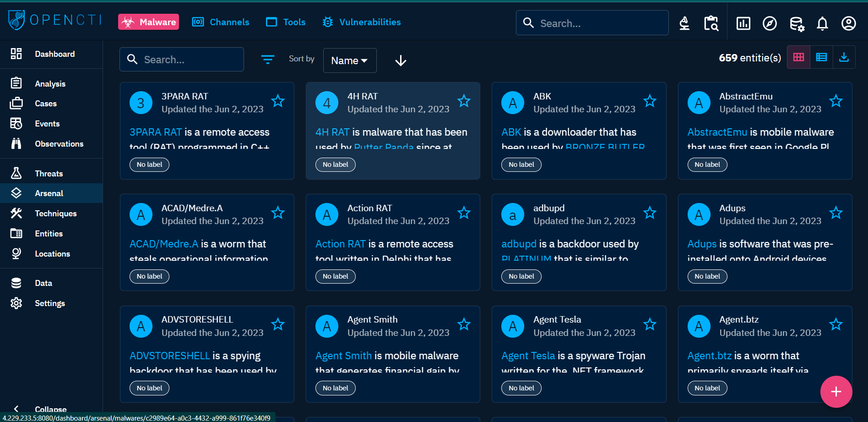Open Threats in the sidebar
The image size is (868, 422).
(51, 173)
